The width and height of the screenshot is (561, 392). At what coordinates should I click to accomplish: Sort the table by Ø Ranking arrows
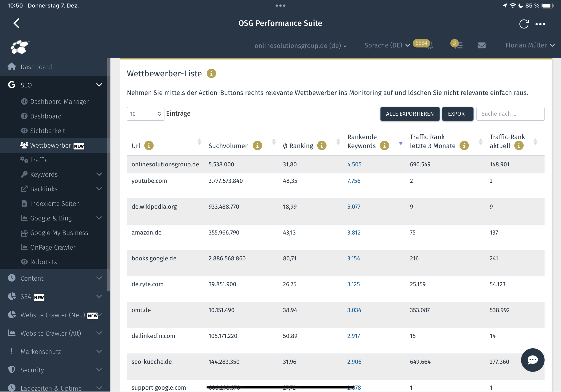coord(338,142)
